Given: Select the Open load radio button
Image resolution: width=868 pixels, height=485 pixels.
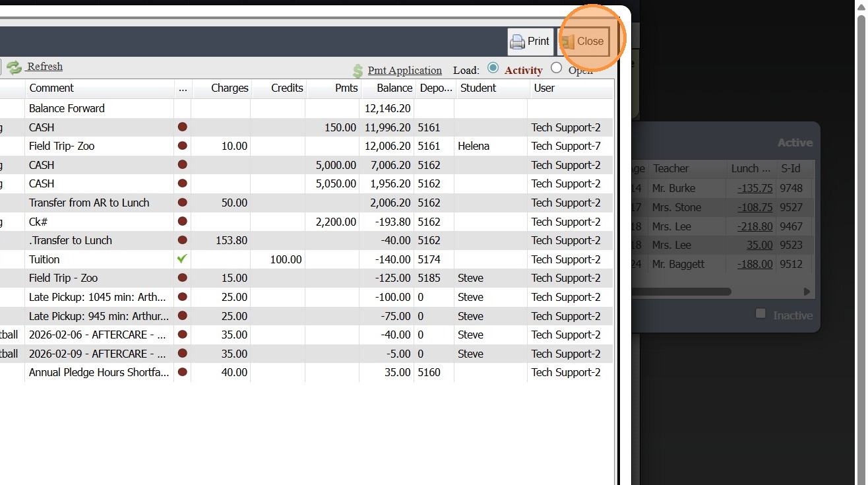Looking at the screenshot, I should click(556, 68).
